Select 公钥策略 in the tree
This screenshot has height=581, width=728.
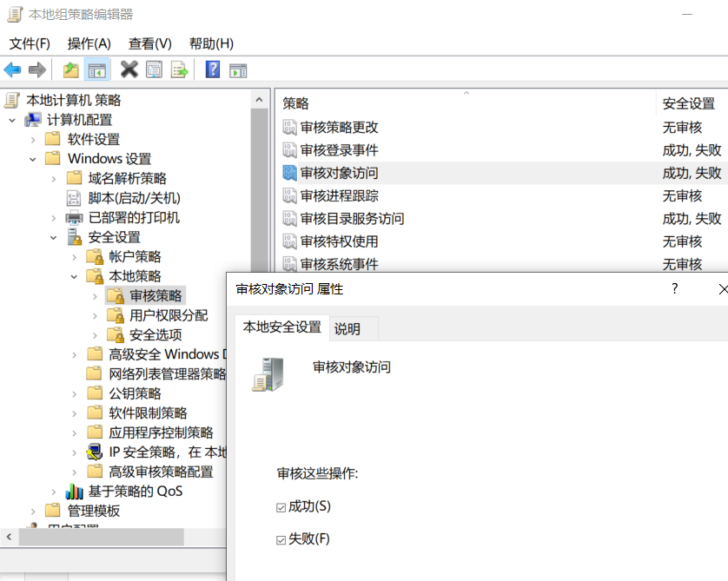tap(135, 393)
